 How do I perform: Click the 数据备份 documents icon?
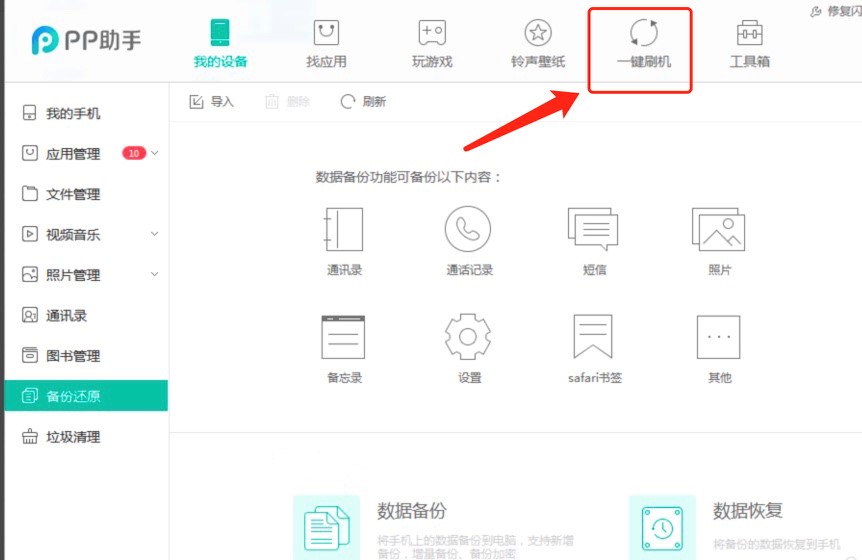point(327,527)
